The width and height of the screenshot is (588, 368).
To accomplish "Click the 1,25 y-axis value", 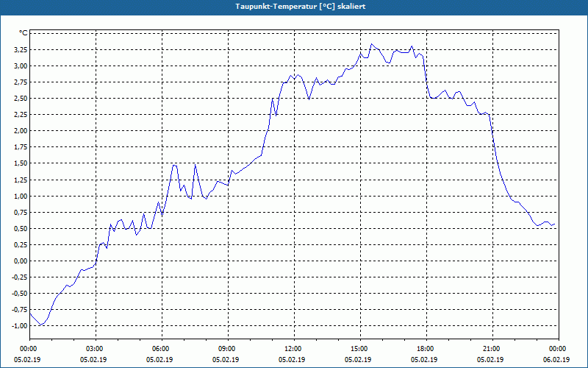I will click(21, 180).
